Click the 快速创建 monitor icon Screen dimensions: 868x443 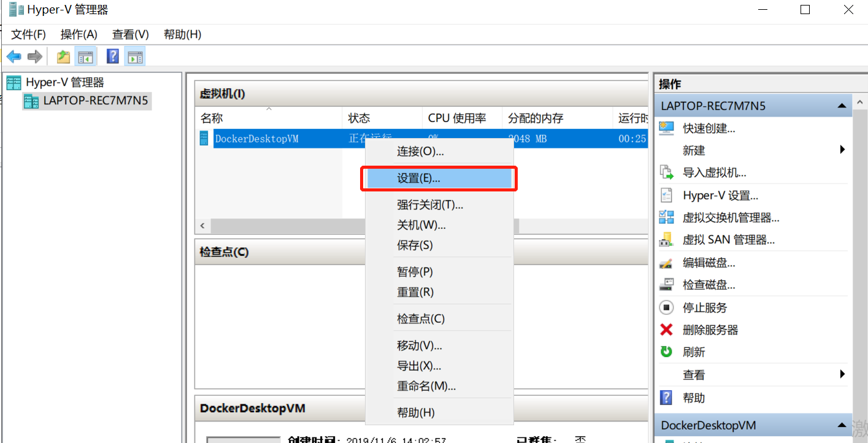[x=666, y=128]
